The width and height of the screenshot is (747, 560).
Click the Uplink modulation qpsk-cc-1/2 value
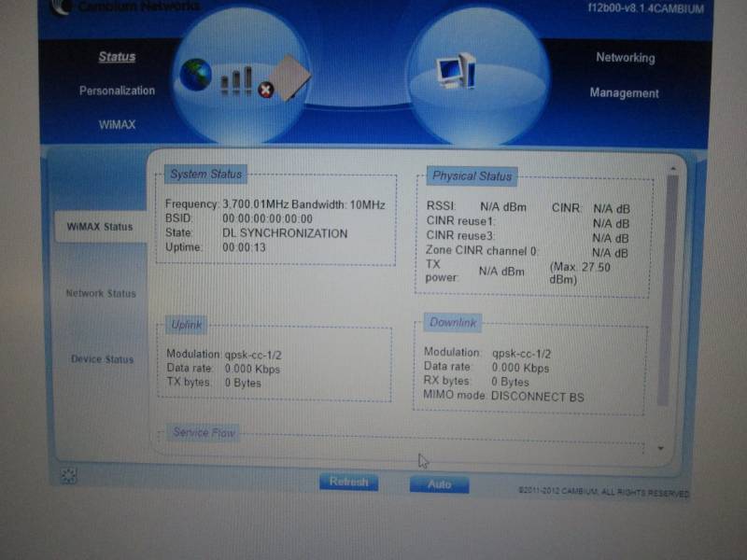point(253,356)
